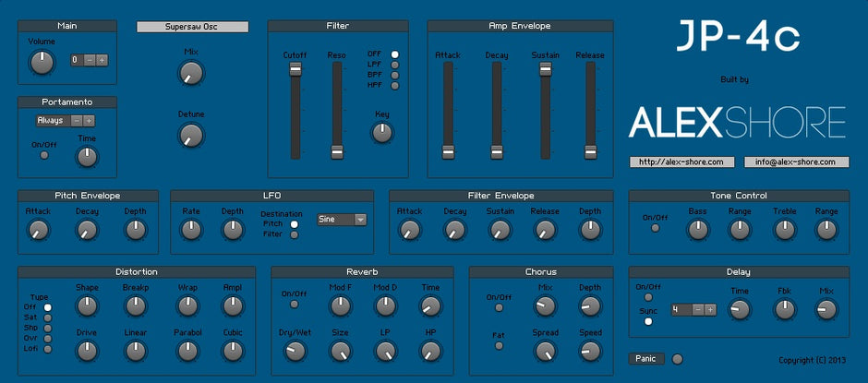Select the LPF filter type
Viewport: 868px width, 383px height.
[x=394, y=65]
